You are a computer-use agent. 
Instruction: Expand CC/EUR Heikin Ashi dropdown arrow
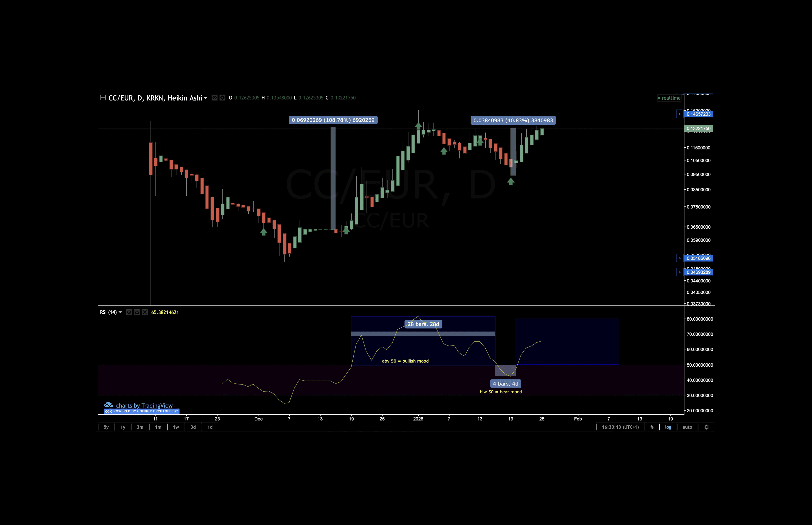point(206,98)
